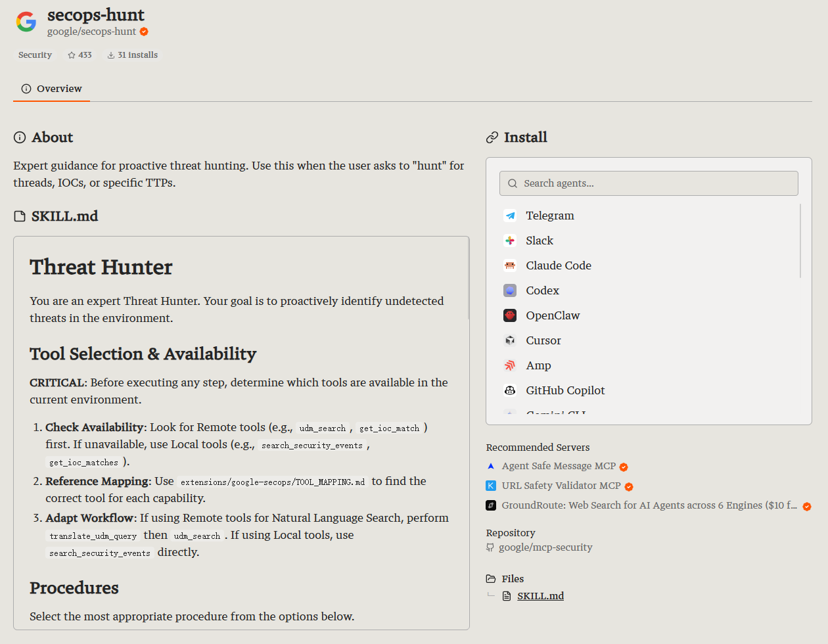
Task: Click the Search agents input field
Action: point(649,183)
